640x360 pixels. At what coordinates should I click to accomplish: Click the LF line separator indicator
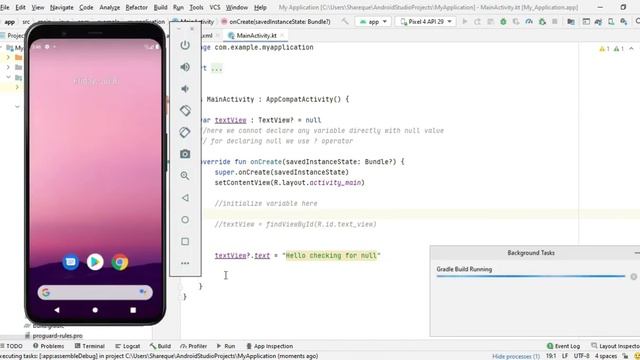565,356
